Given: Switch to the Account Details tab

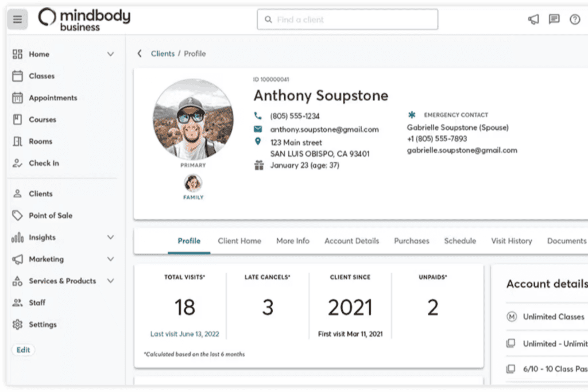Looking at the screenshot, I should point(351,241).
